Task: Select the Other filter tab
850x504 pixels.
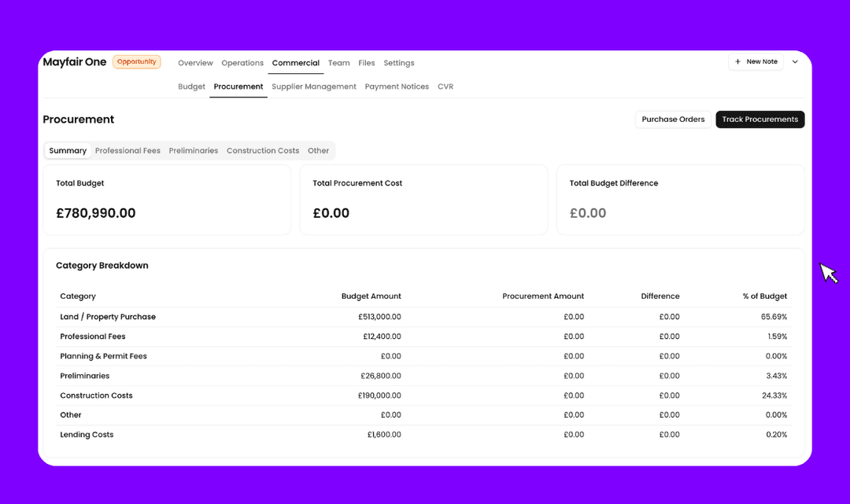Action: (x=318, y=151)
